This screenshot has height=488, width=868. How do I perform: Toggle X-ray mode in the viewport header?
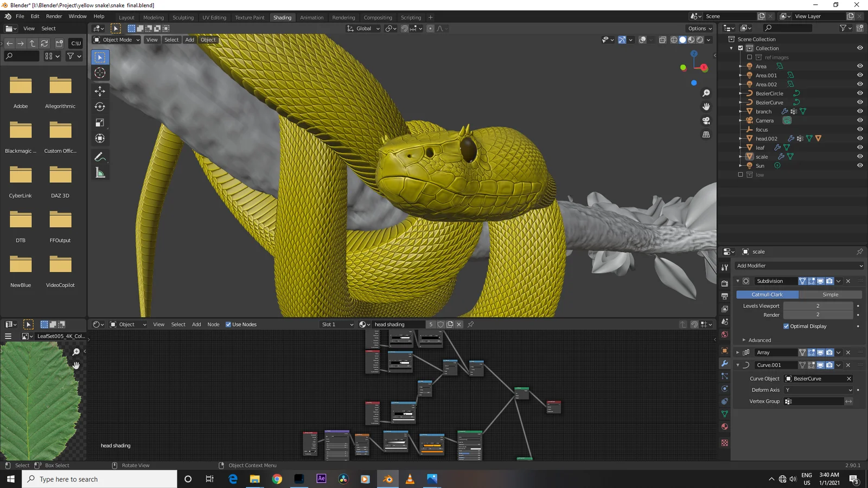pos(662,40)
